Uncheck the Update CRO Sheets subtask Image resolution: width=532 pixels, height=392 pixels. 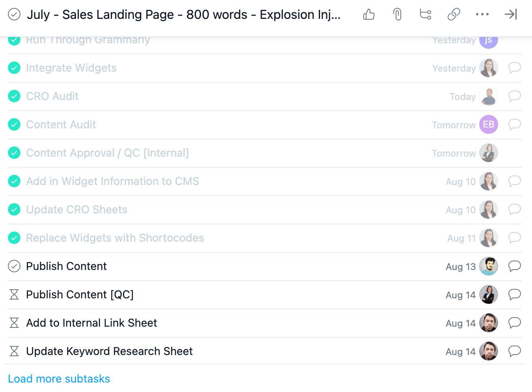click(x=14, y=210)
